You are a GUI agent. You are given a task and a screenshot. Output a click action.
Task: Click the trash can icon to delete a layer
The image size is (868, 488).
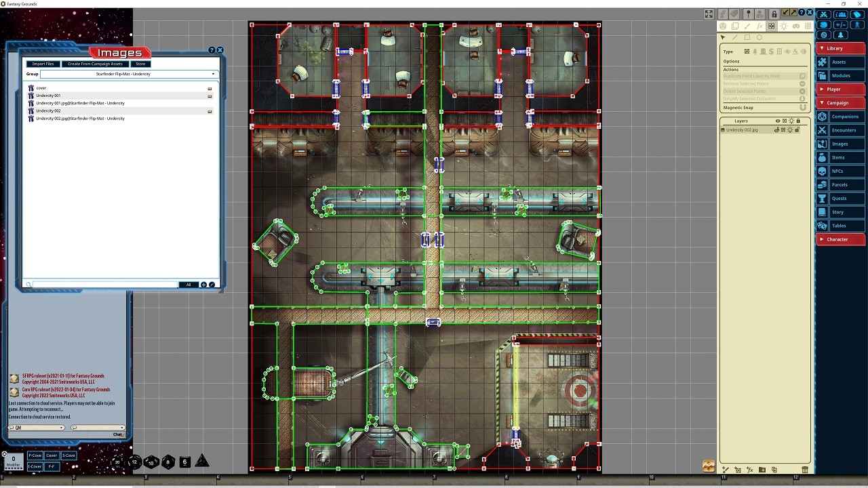pyautogui.click(x=806, y=469)
